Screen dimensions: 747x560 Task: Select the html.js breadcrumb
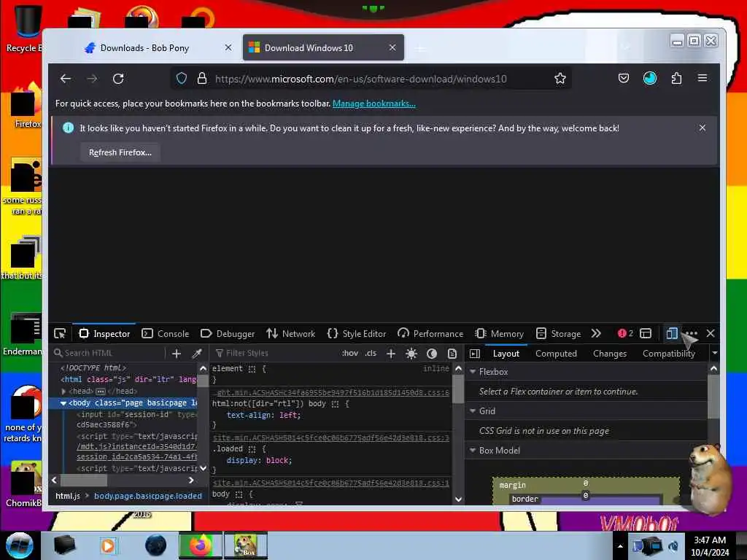68,496
